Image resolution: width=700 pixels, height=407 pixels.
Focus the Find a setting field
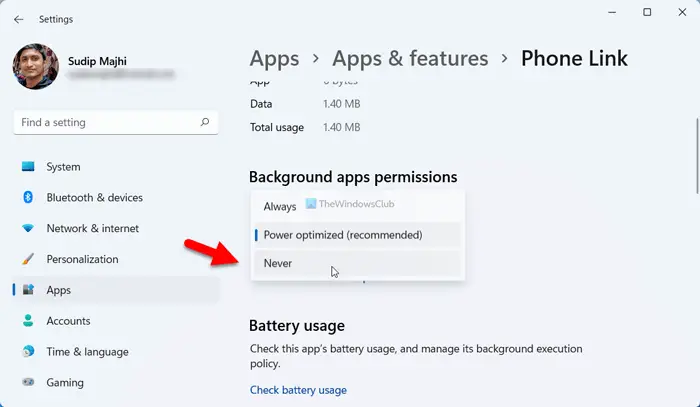coord(116,122)
